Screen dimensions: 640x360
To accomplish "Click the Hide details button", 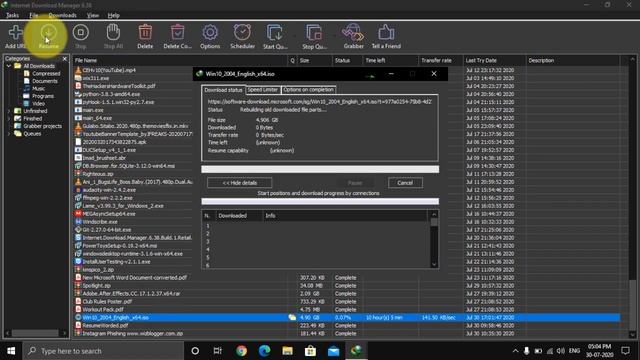I will pyautogui.click(x=240, y=183).
